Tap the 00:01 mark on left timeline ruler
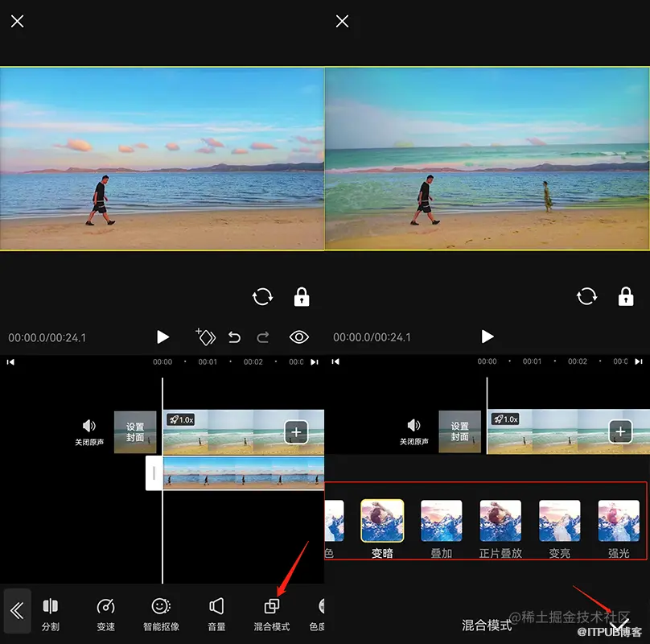The height and width of the screenshot is (644, 650). point(208,361)
